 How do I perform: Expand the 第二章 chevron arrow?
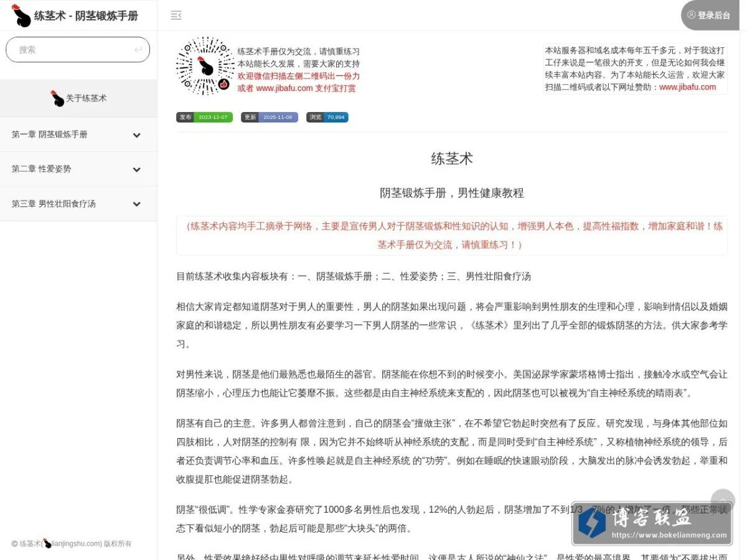[x=137, y=170]
